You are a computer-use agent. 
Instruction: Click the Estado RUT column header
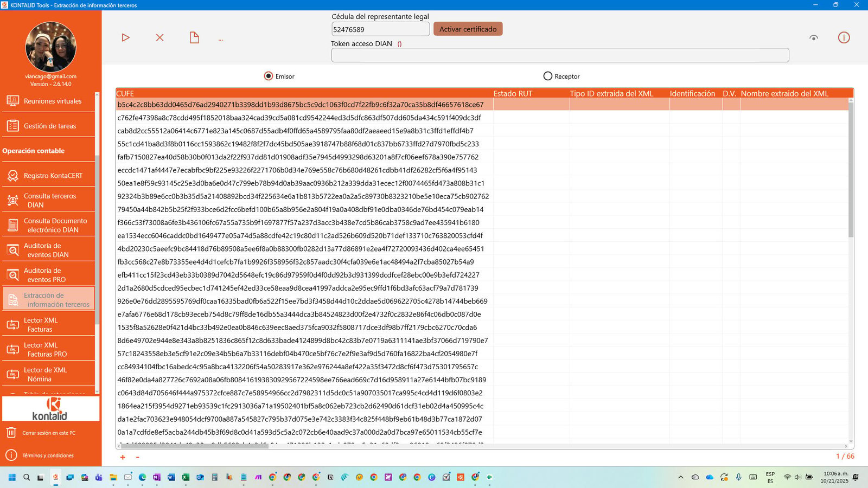(531, 93)
